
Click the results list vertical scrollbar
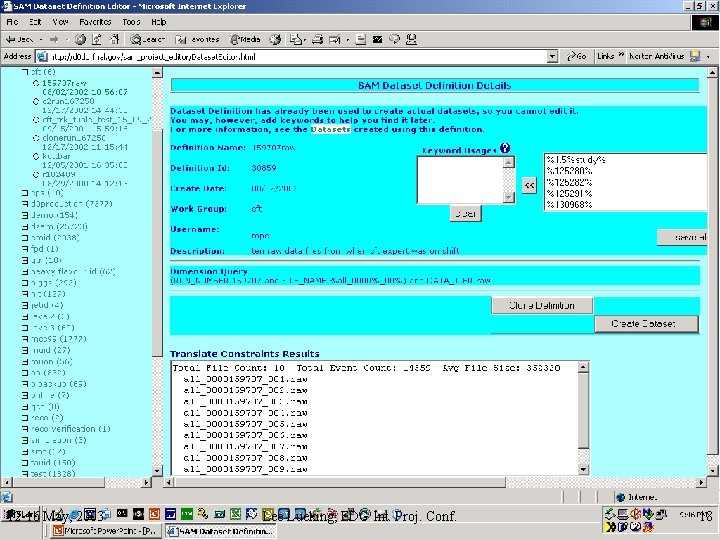[x=583, y=418]
